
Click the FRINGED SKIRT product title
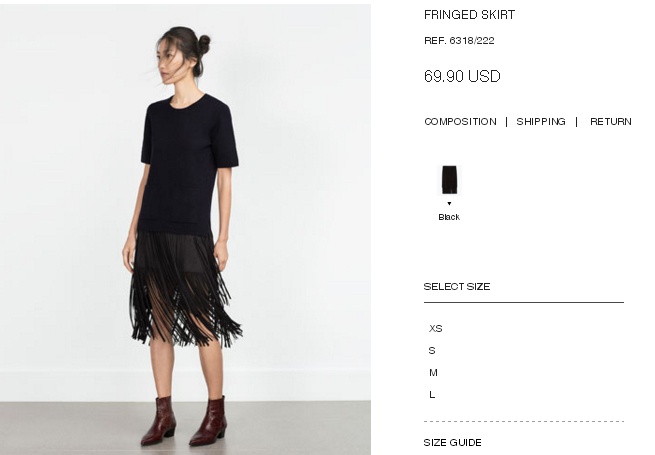point(469,15)
